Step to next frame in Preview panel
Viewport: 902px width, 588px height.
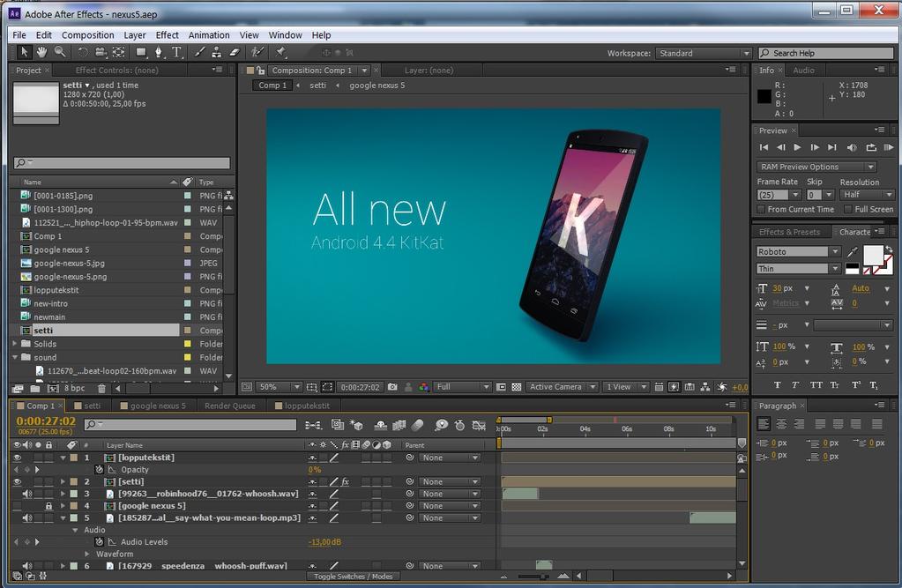pyautogui.click(x=815, y=147)
